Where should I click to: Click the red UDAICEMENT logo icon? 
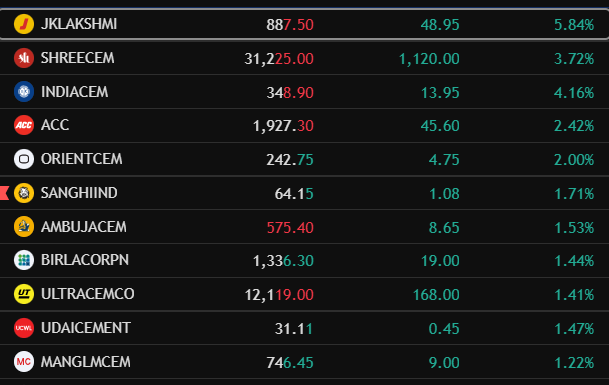[24, 328]
